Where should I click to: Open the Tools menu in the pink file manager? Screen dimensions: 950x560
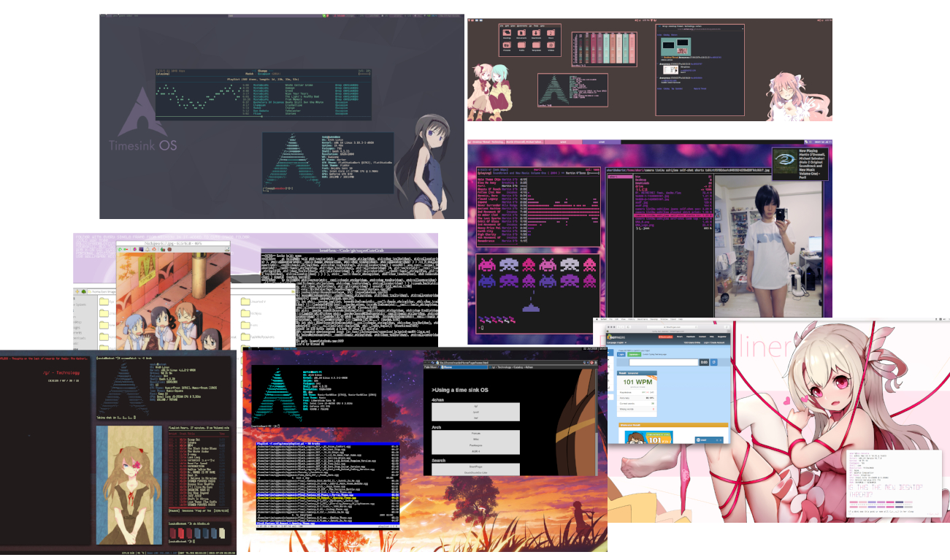click(x=536, y=26)
